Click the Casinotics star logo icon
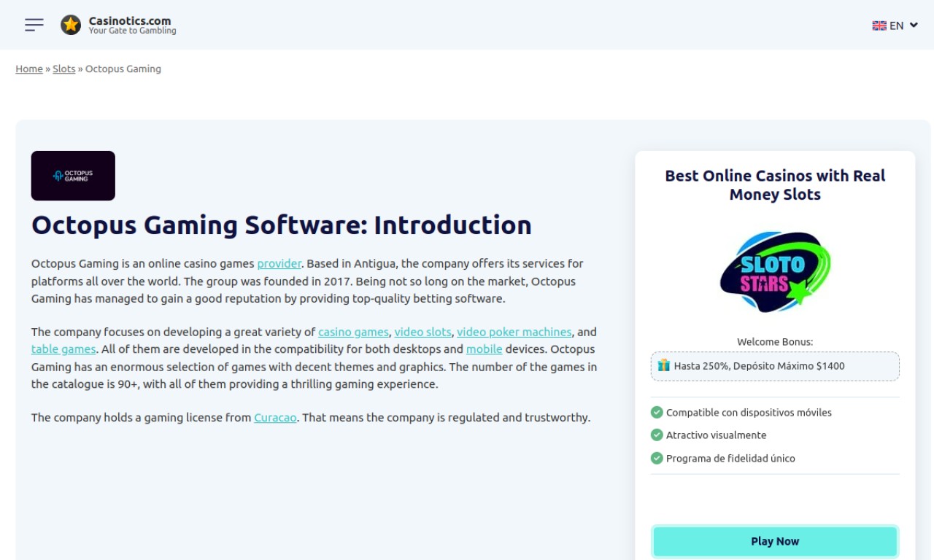Image resolution: width=934 pixels, height=560 pixels. pos(71,25)
